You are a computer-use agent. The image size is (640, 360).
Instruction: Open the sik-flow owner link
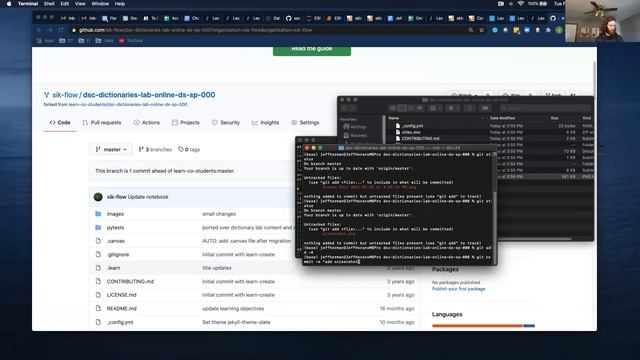(x=65, y=95)
